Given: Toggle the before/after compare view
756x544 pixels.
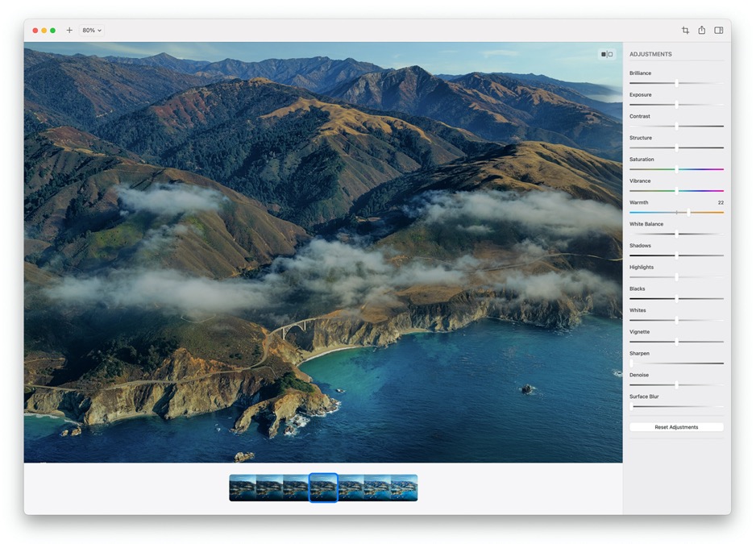Looking at the screenshot, I should point(606,54).
